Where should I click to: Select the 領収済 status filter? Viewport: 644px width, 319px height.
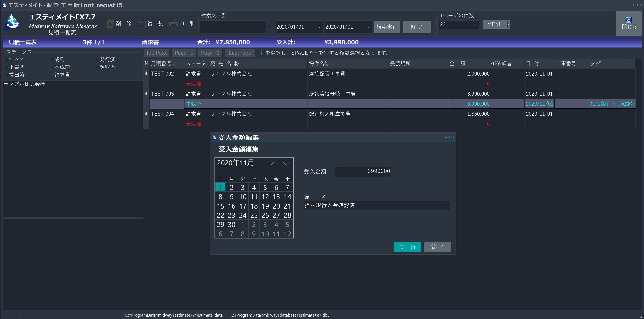pyautogui.click(x=97, y=67)
